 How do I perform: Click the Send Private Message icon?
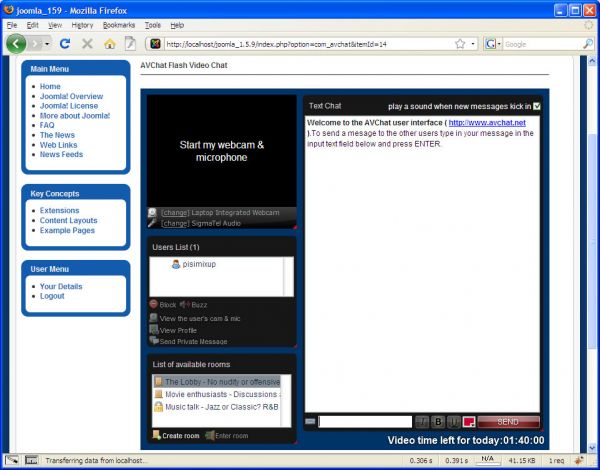[154, 340]
